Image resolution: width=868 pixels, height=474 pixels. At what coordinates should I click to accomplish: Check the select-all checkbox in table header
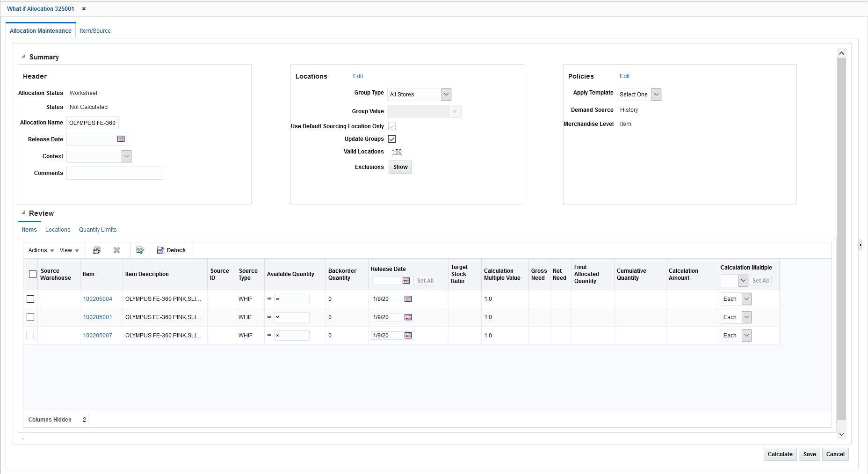pyautogui.click(x=32, y=274)
